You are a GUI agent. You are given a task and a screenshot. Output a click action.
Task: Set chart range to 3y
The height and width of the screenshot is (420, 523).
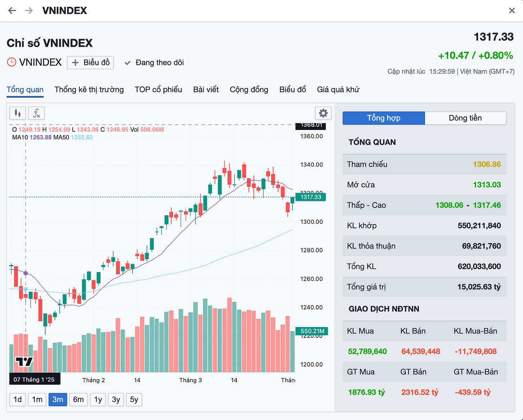(x=116, y=400)
